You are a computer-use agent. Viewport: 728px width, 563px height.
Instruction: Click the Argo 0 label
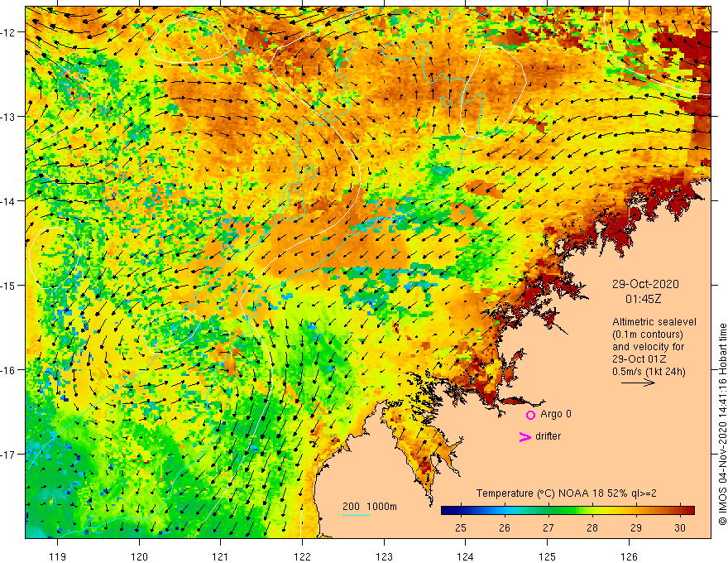click(x=556, y=414)
